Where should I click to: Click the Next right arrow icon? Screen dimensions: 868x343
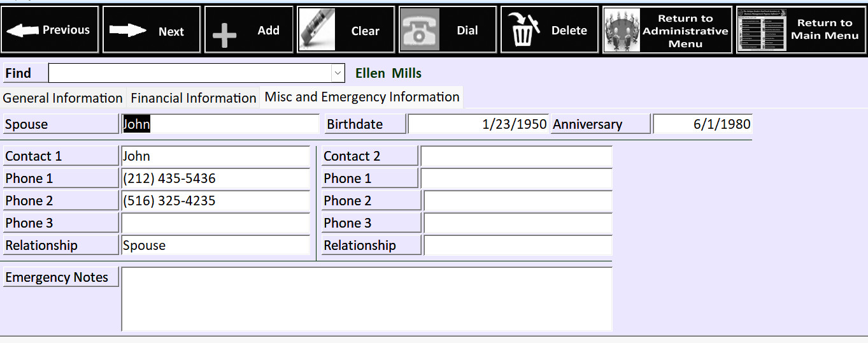[127, 31]
